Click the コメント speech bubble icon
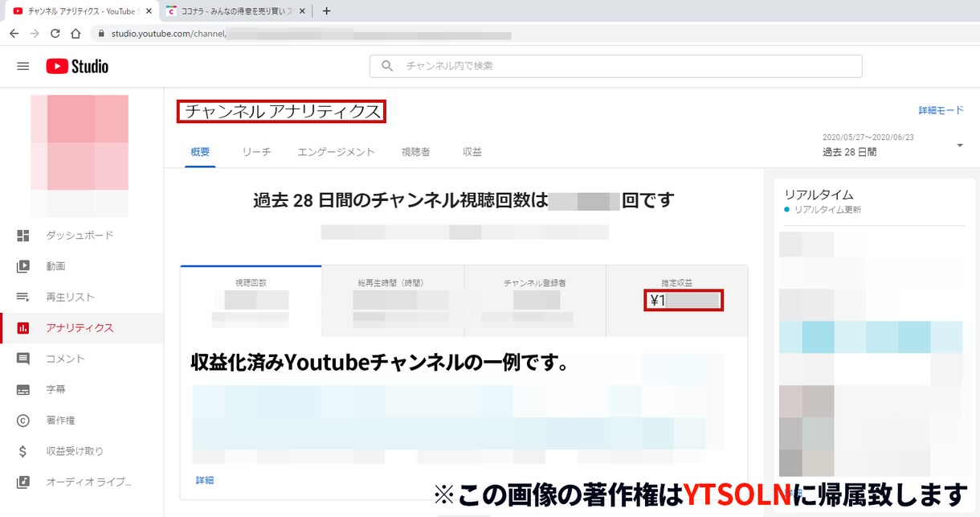Screen dimensions: 980x517 [23, 359]
